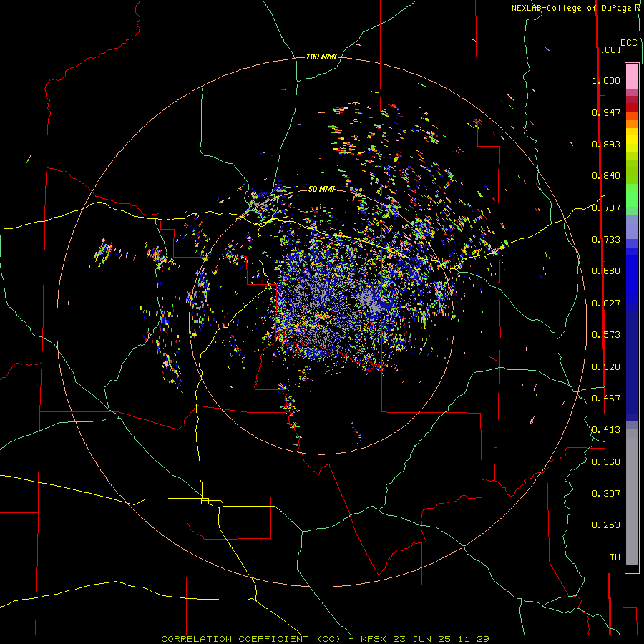Screen dimensions: 644x644
Task: Select the 0.307 value on the scale
Action: (x=606, y=494)
